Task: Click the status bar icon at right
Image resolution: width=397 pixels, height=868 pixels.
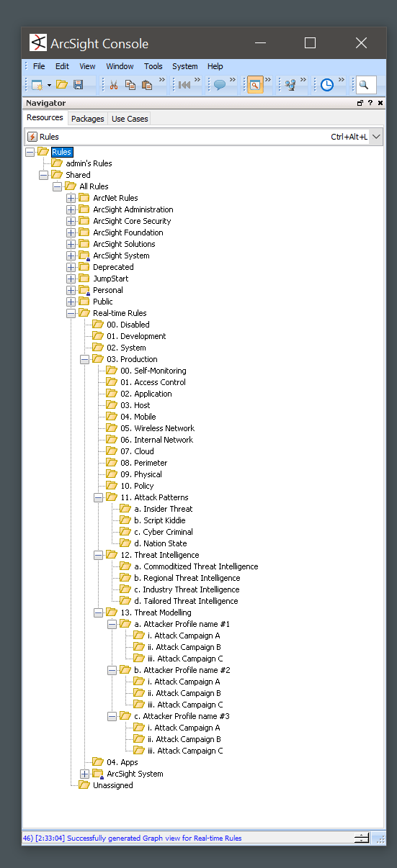Action: pos(362,838)
